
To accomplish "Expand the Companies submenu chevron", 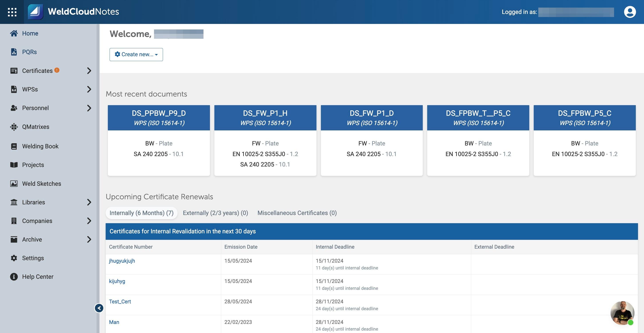I will tap(89, 221).
